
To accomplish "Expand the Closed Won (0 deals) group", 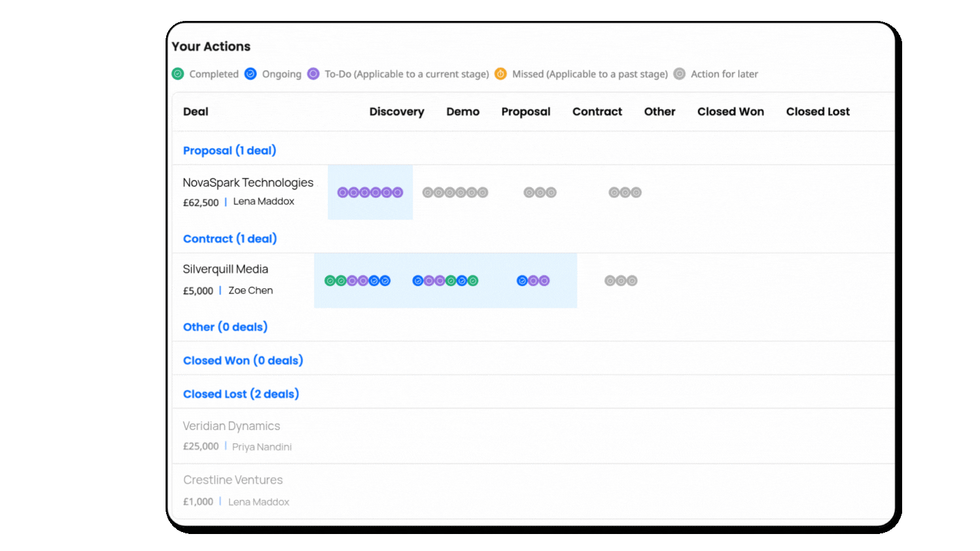I will [243, 361].
